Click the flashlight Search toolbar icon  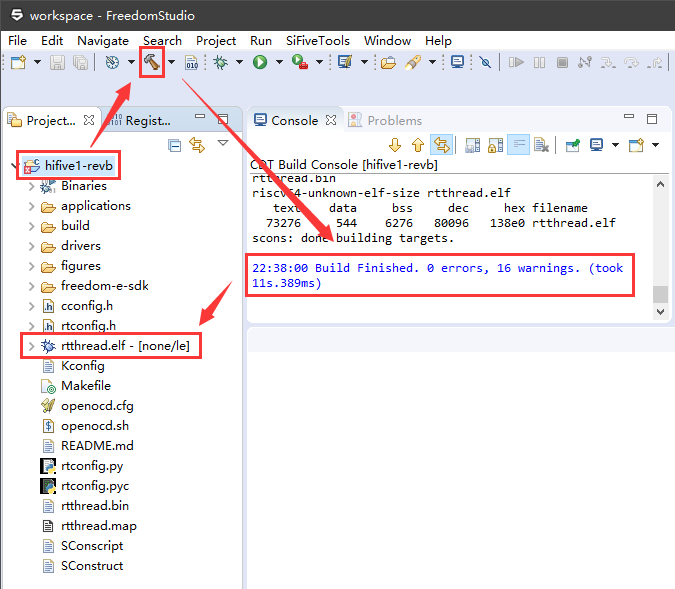tap(413, 63)
